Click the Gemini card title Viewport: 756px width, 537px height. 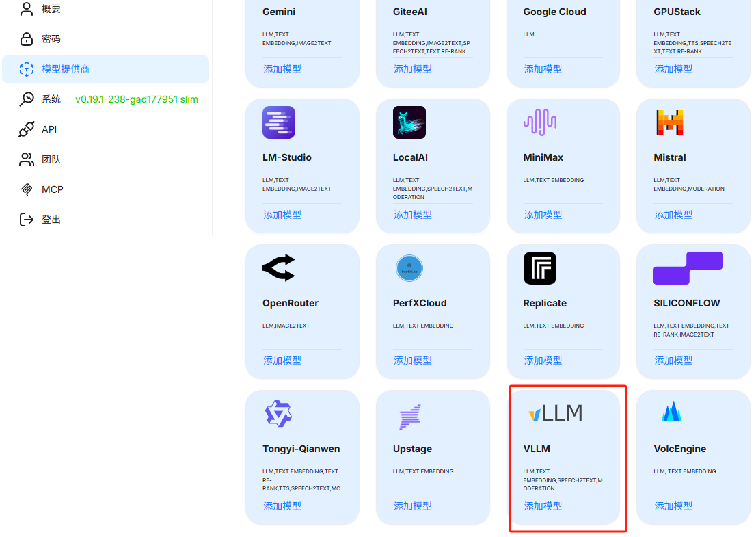(x=279, y=12)
